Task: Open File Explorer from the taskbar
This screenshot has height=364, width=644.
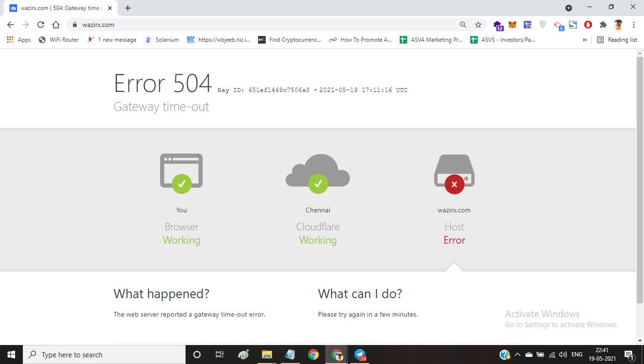Action: (x=267, y=354)
